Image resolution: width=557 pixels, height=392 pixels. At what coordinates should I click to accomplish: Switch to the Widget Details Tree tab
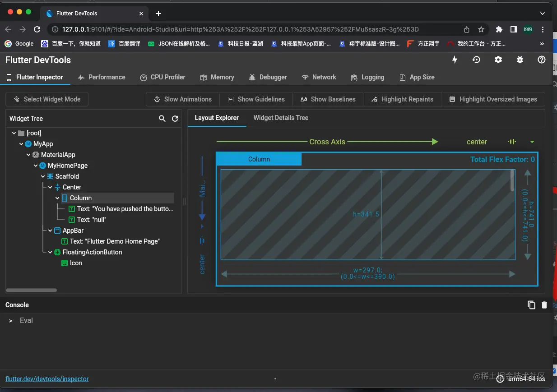point(281,118)
